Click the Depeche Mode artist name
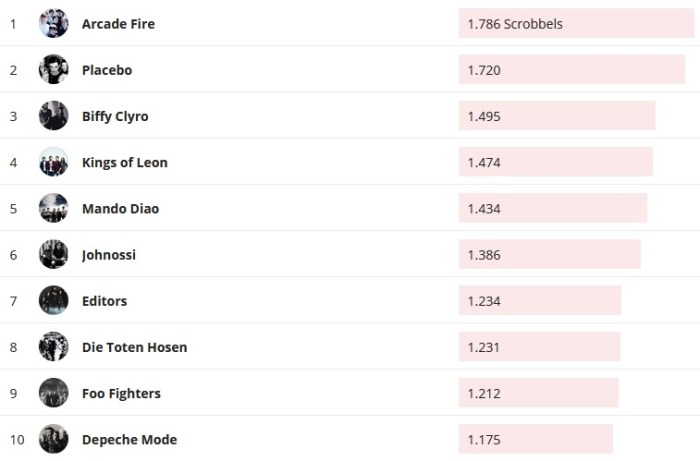This screenshot has height=461, width=700. (129, 439)
